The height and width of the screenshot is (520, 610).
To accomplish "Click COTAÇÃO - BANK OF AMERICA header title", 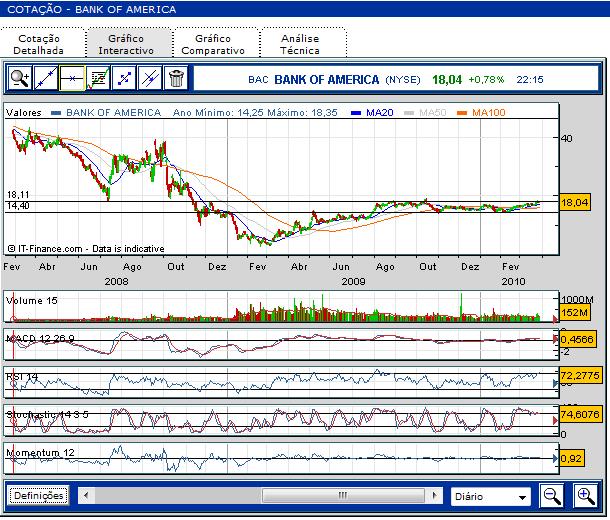I will click(x=91, y=9).
